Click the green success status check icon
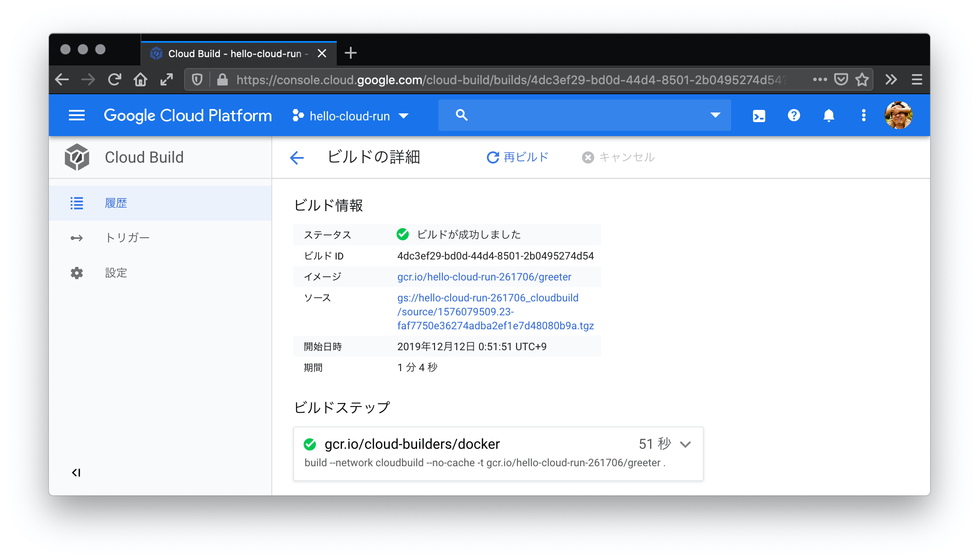Image resolution: width=979 pixels, height=560 pixels. coord(403,234)
